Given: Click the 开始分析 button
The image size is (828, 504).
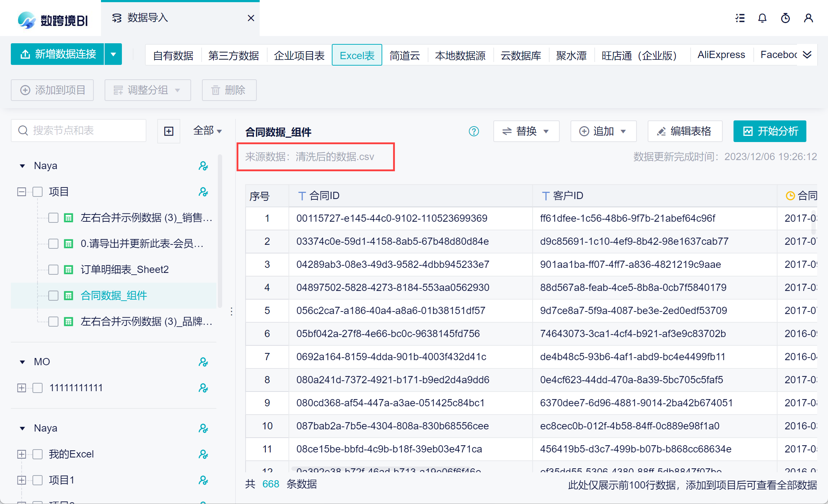Looking at the screenshot, I should (770, 131).
